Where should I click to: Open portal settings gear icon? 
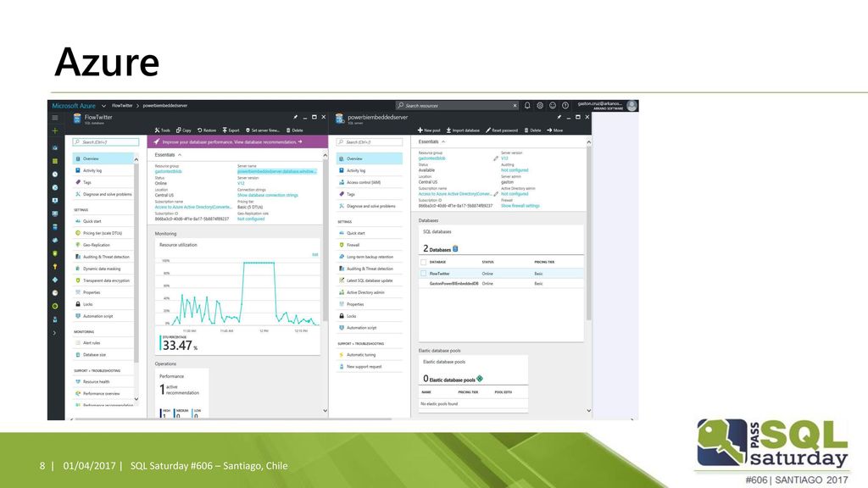point(540,106)
